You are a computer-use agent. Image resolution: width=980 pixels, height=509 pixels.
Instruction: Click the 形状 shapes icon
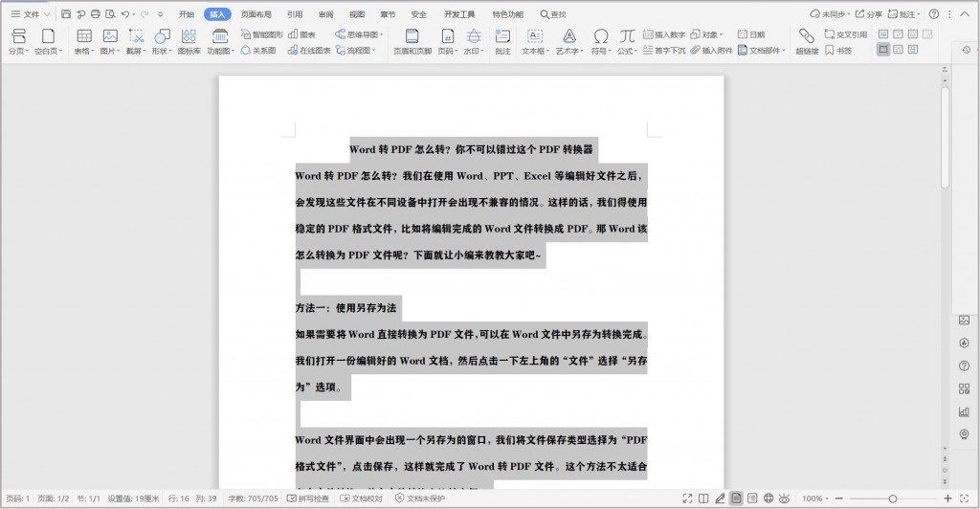[x=162, y=36]
